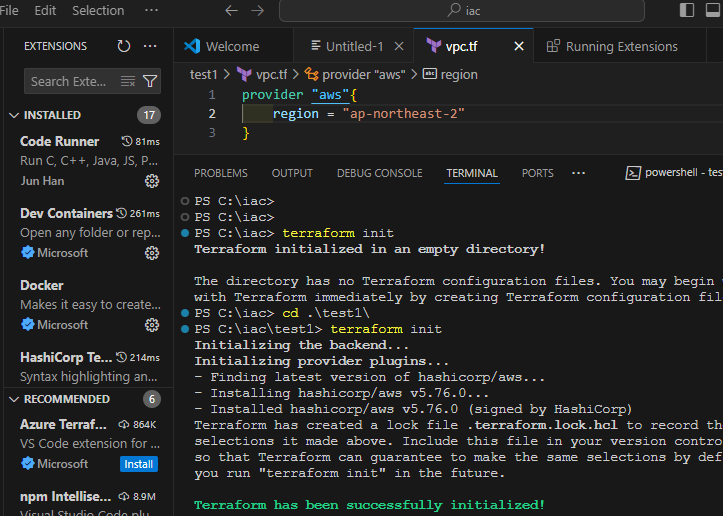This screenshot has height=516, width=723.
Task: Open more panel tabs ellipsis
Action: pyautogui.click(x=578, y=173)
